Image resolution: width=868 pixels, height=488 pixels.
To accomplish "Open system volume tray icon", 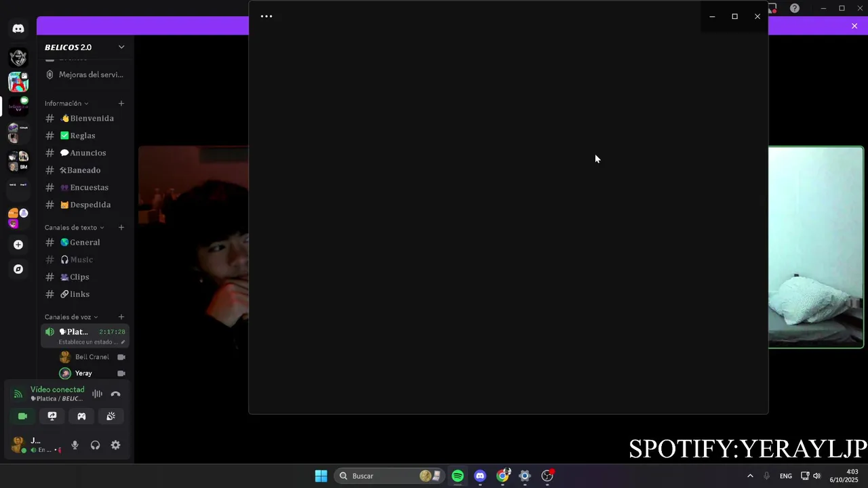I will coord(816,476).
